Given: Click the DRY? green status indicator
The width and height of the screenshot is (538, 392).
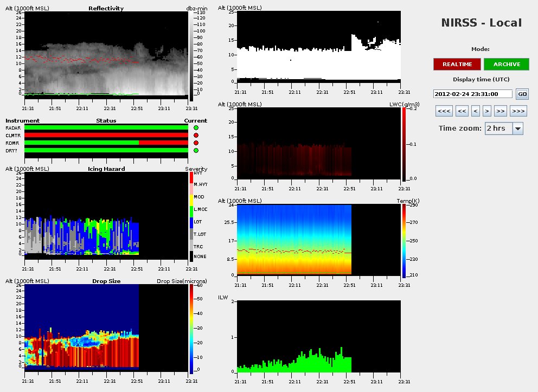Looking at the screenshot, I should pos(196,151).
